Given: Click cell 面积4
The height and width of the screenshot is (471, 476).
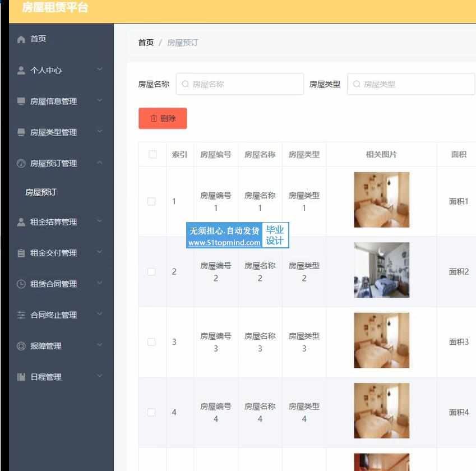Looking at the screenshot, I should (x=459, y=412).
